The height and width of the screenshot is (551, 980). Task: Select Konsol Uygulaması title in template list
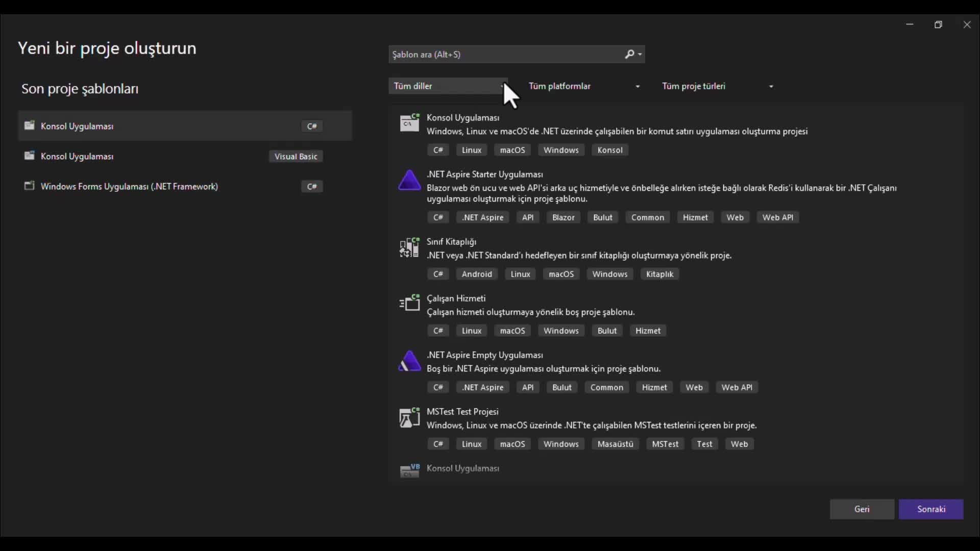[x=463, y=118]
